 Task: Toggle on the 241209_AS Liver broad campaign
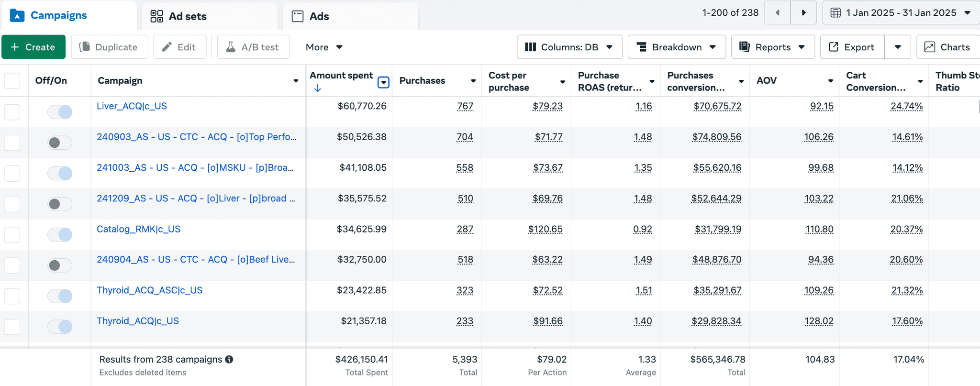60,204
